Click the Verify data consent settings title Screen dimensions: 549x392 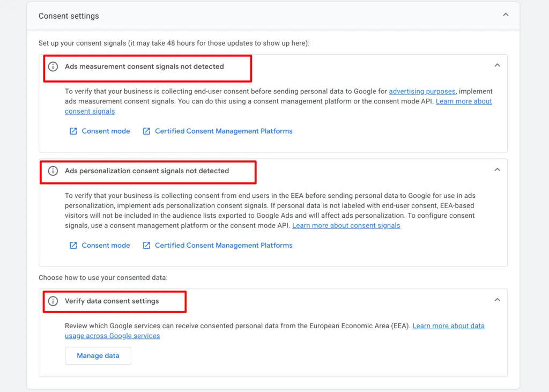tap(112, 301)
